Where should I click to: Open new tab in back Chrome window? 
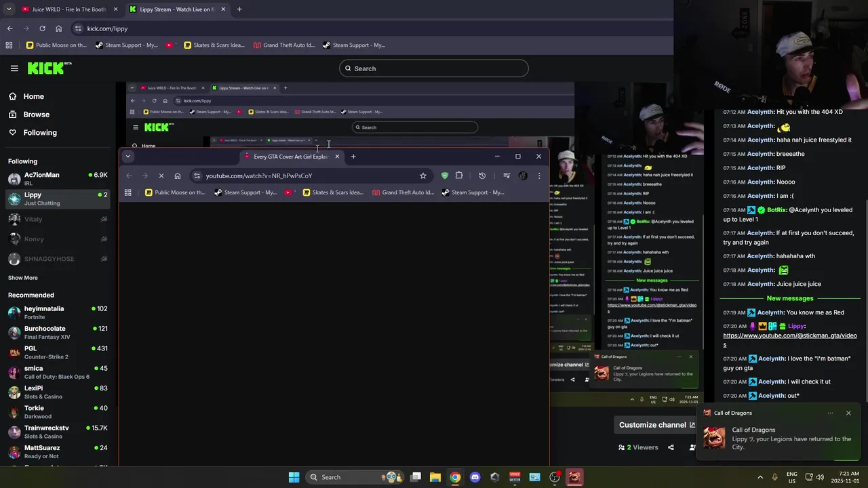coord(239,9)
